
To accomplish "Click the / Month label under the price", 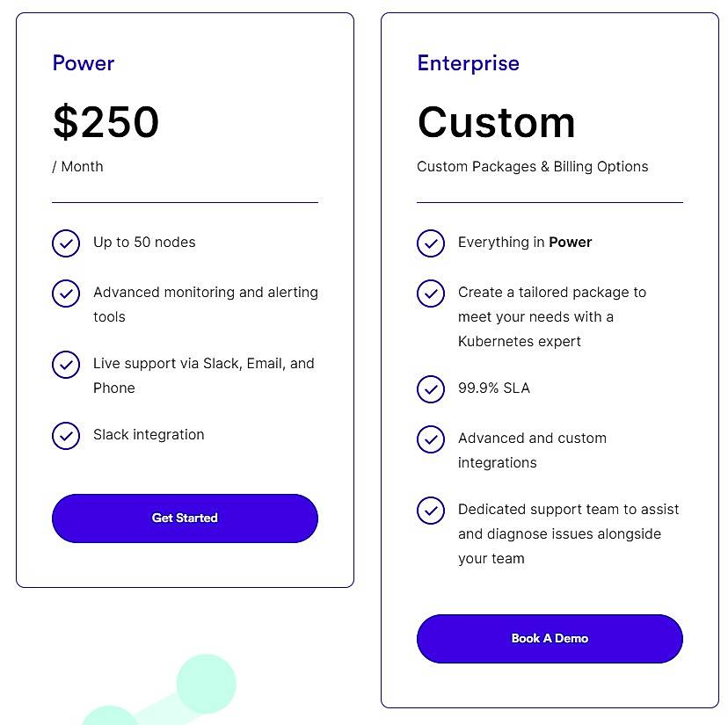I will pos(78,166).
